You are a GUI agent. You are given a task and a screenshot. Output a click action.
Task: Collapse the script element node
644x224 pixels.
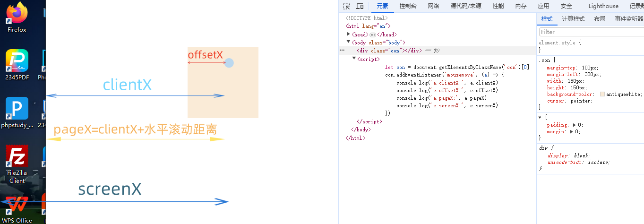tap(354, 58)
